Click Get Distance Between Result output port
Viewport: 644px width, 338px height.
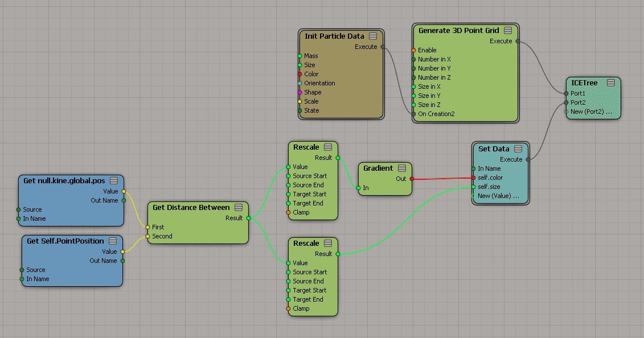(x=248, y=219)
